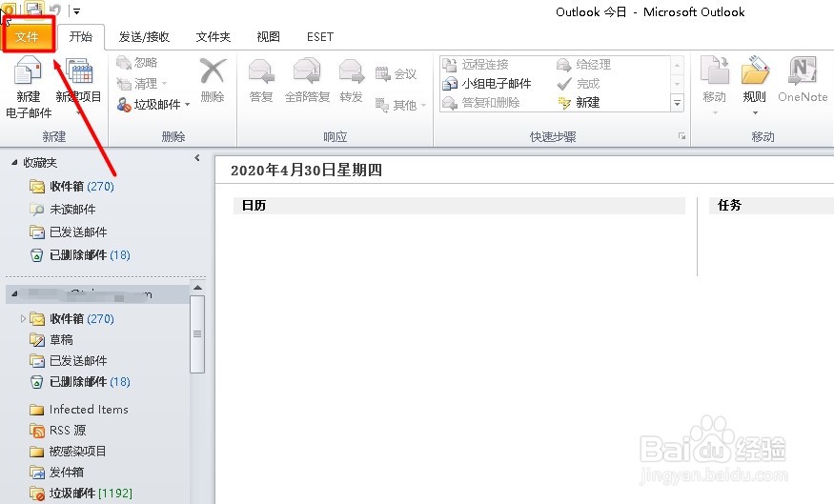The height and width of the screenshot is (504, 834).
Task: Switch to the 开始 tab
Action: pos(81,37)
